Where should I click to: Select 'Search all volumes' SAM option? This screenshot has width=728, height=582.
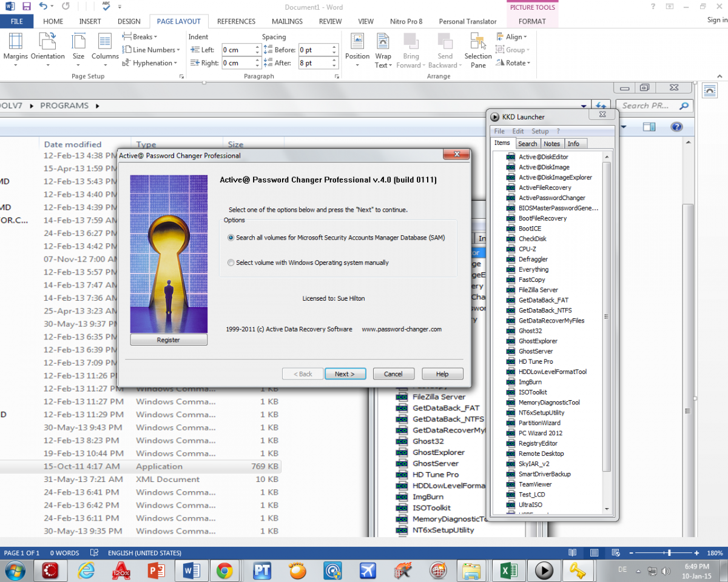pyautogui.click(x=231, y=238)
